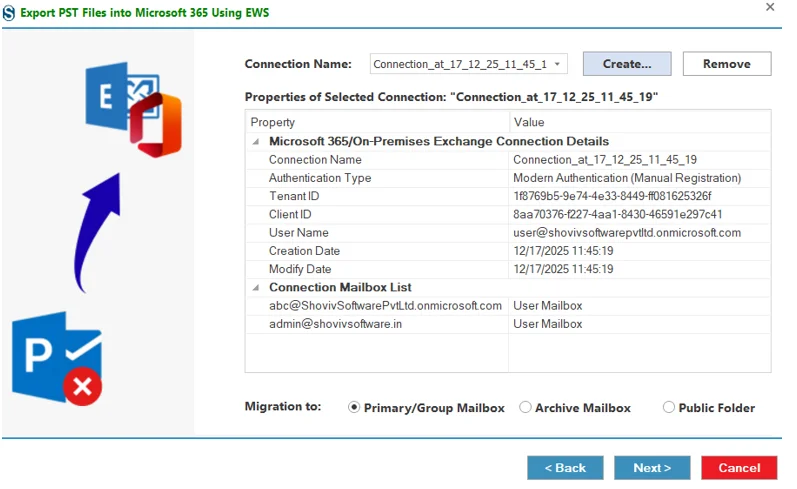
Task: Select mailbox abc@ShovivSoftwarePvtLtd.onmicrosoft.com
Action: click(x=385, y=306)
